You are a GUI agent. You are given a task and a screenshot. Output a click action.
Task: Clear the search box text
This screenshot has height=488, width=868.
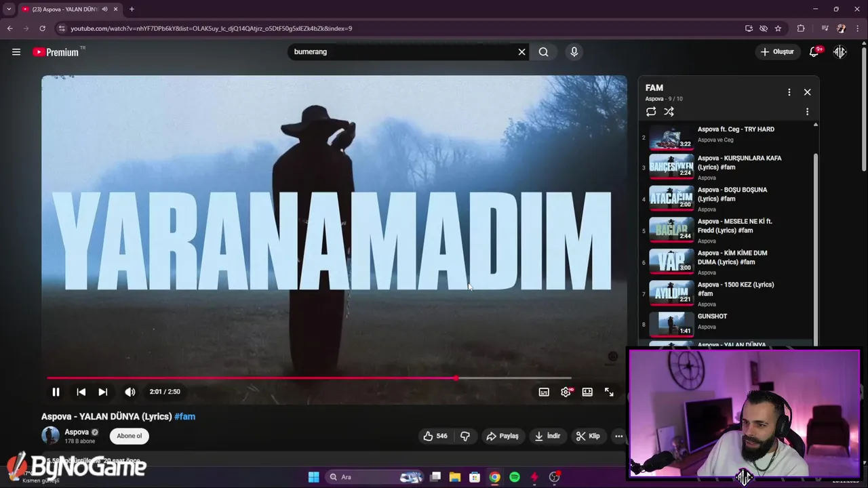click(521, 52)
